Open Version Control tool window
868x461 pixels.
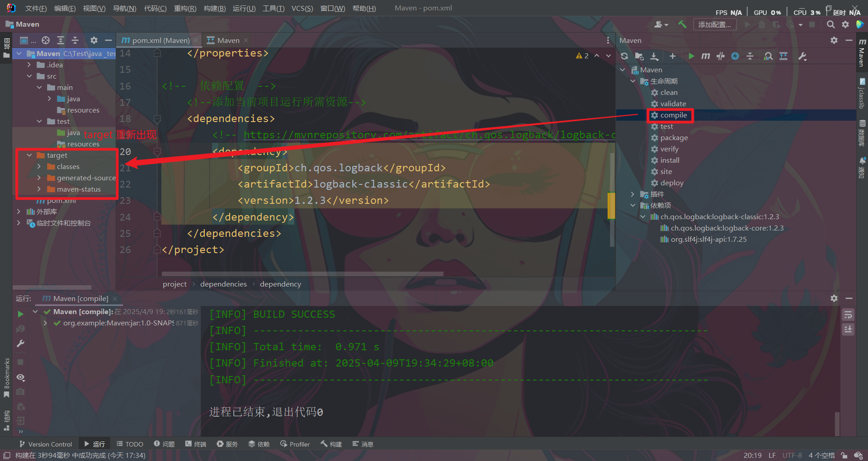[x=46, y=444]
